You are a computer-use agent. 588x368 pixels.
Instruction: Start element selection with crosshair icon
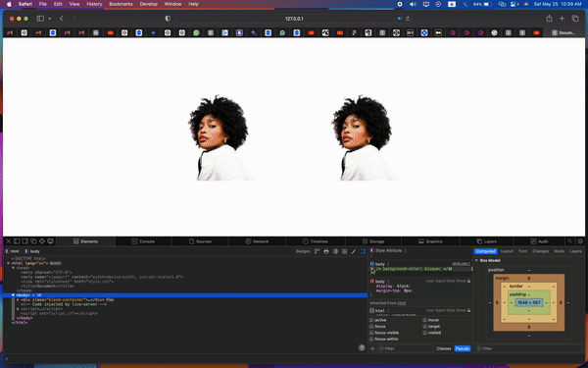pyautogui.click(x=42, y=241)
